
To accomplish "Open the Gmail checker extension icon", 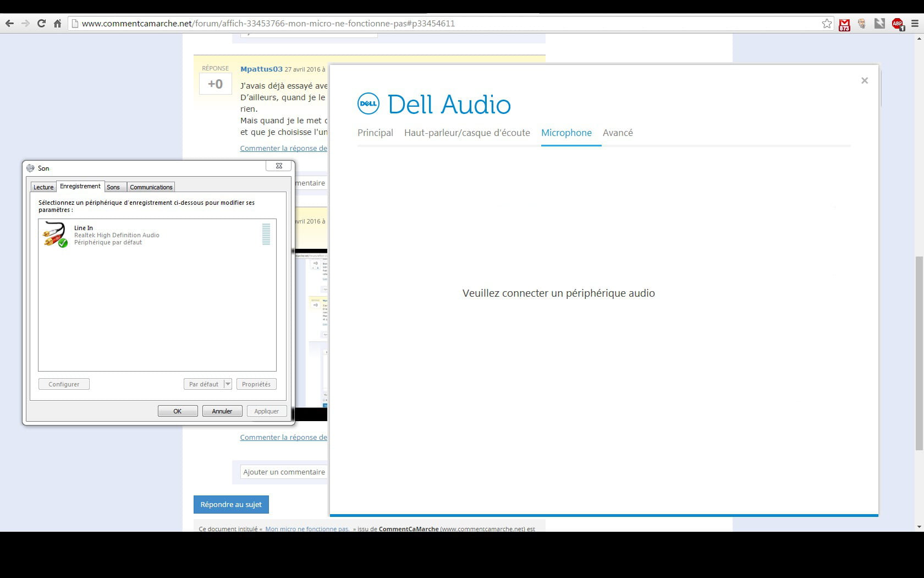I will 844,24.
